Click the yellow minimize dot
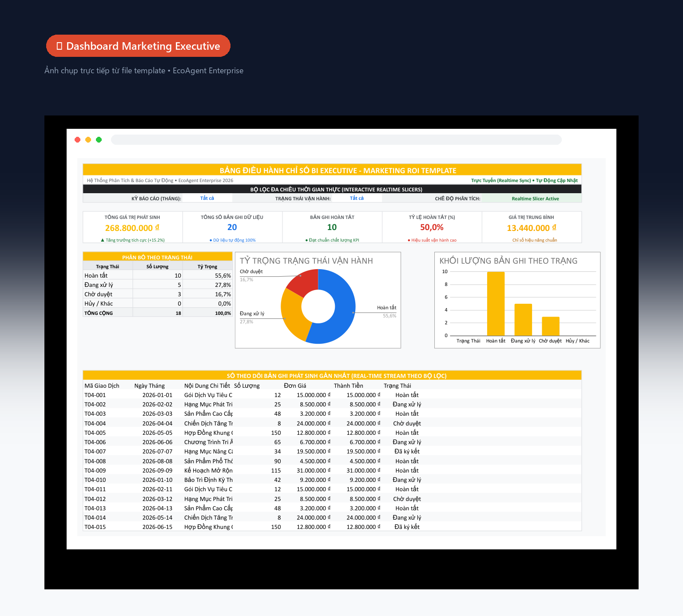 [88, 140]
